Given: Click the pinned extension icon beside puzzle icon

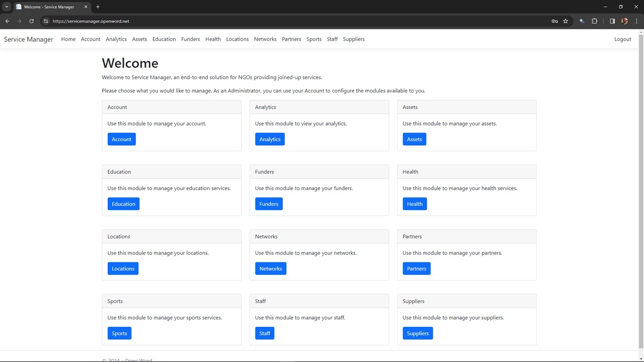Looking at the screenshot, I should 582,21.
